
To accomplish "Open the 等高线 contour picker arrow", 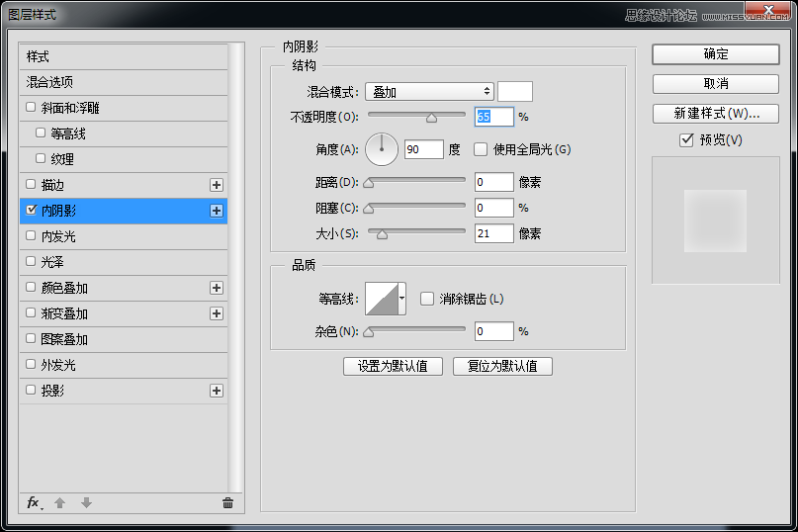I will (402, 299).
